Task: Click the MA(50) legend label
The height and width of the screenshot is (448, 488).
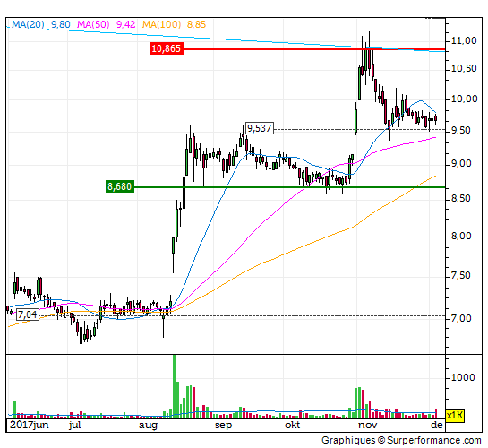Action: pyautogui.click(x=93, y=24)
